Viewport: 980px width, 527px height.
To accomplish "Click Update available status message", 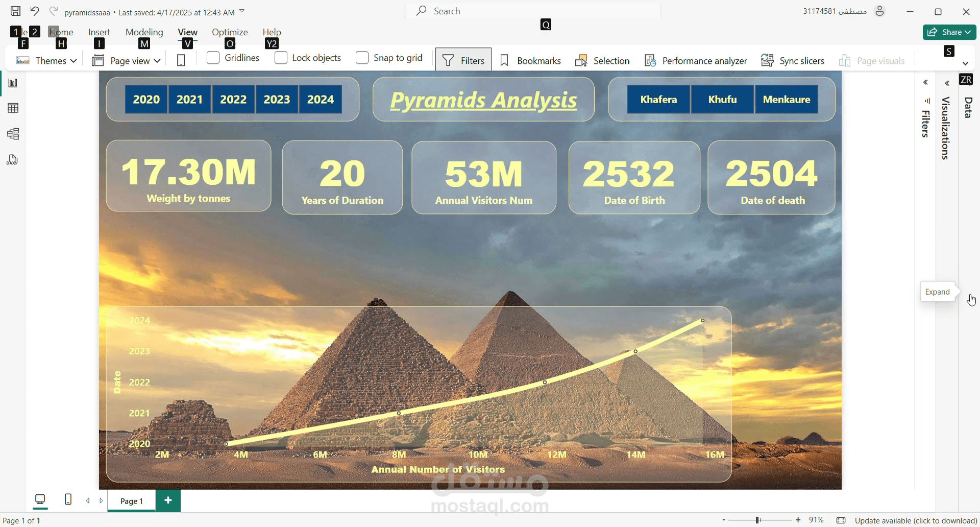I will [x=916, y=520].
